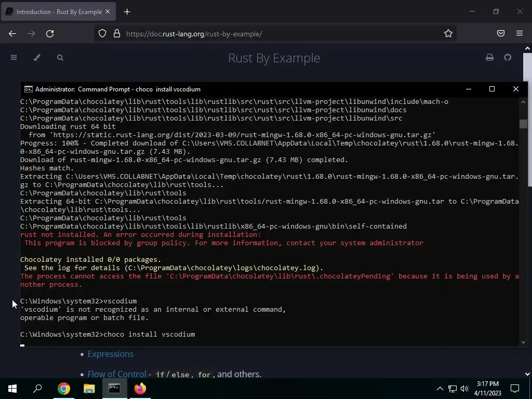Click the volume speaker tray icon
532x399 pixels.
pos(464,389)
